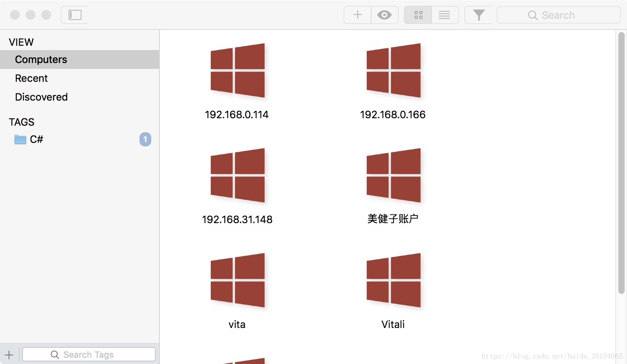
Task: Toggle the sidebar panel button
Action: click(x=74, y=15)
